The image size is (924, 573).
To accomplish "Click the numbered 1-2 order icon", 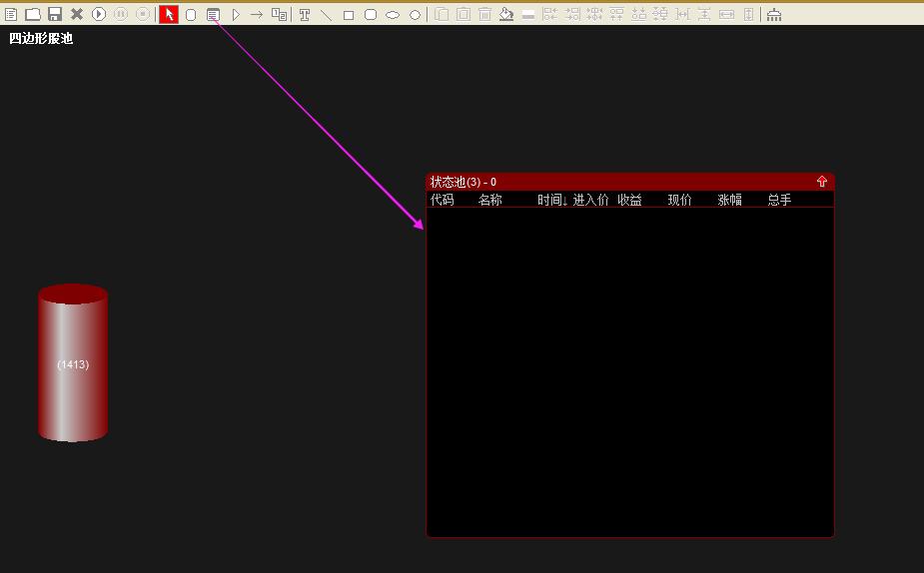I will (x=279, y=15).
